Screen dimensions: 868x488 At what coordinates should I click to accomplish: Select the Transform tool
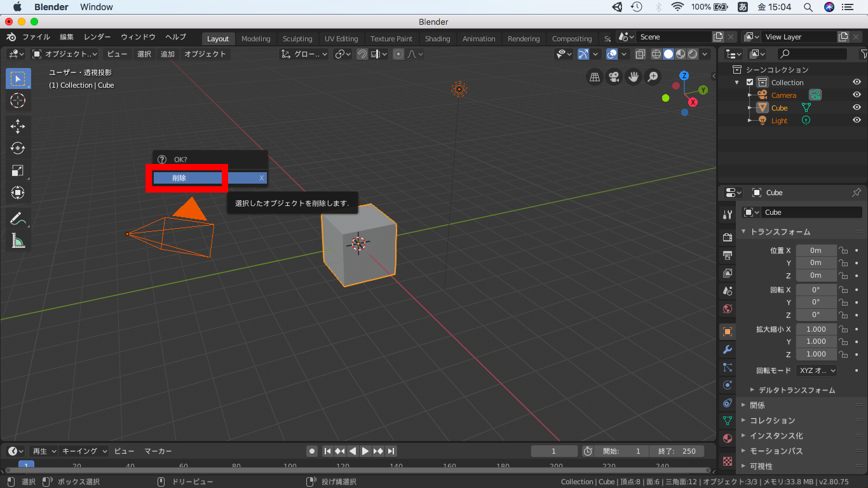tap(18, 192)
